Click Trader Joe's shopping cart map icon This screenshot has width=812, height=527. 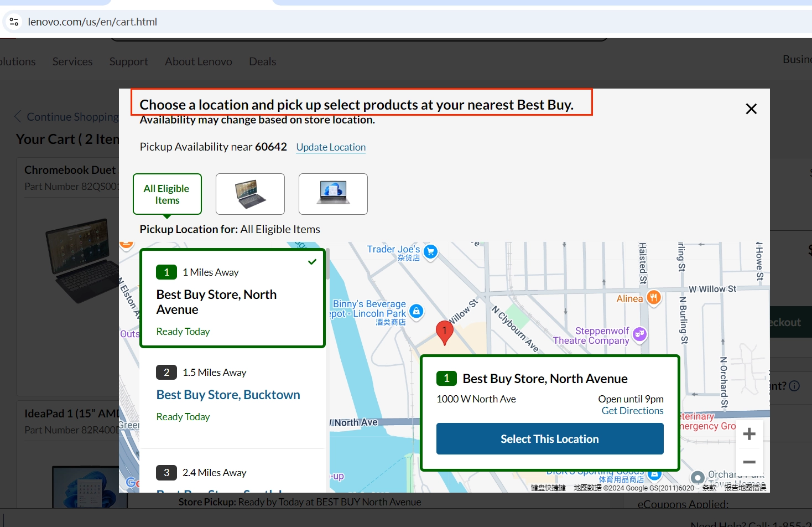point(430,252)
